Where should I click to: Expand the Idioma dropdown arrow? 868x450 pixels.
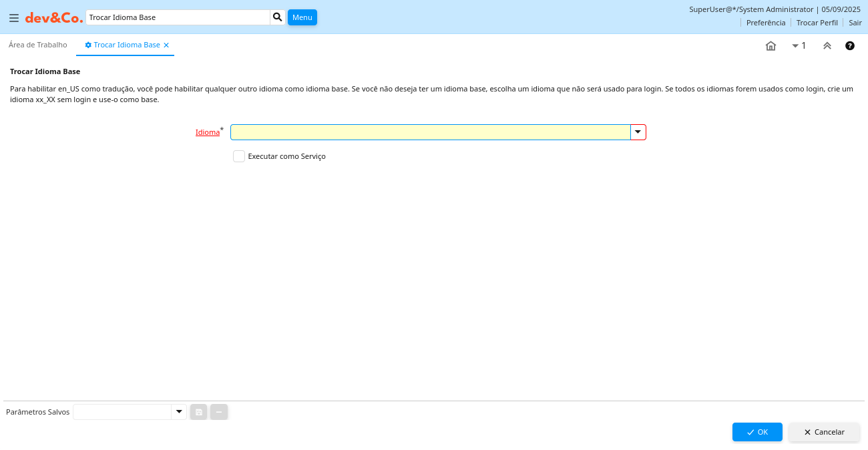[x=638, y=132]
